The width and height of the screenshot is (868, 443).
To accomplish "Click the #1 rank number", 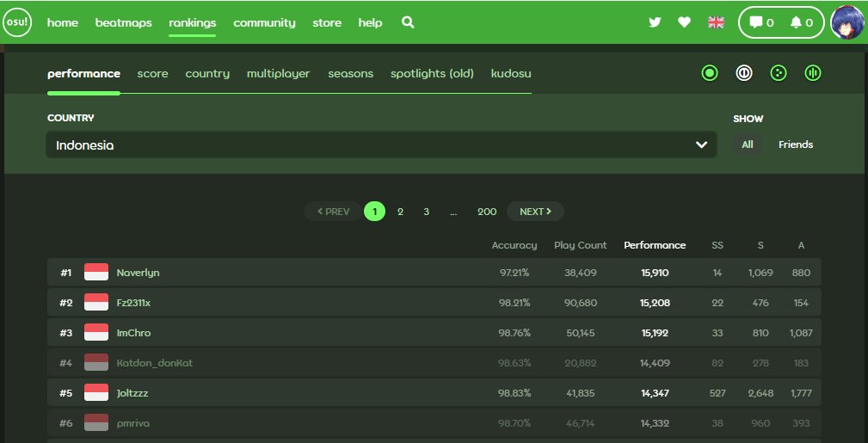I will (x=66, y=273).
